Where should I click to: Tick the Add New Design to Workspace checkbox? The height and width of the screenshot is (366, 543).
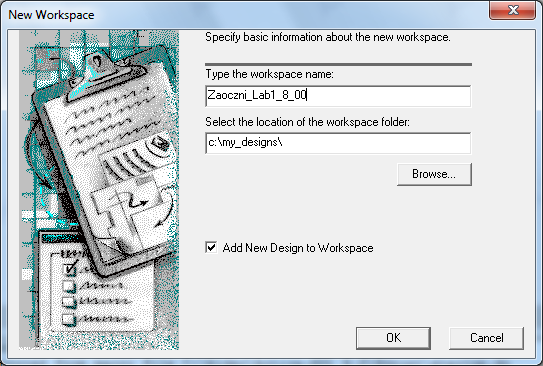pos(211,248)
